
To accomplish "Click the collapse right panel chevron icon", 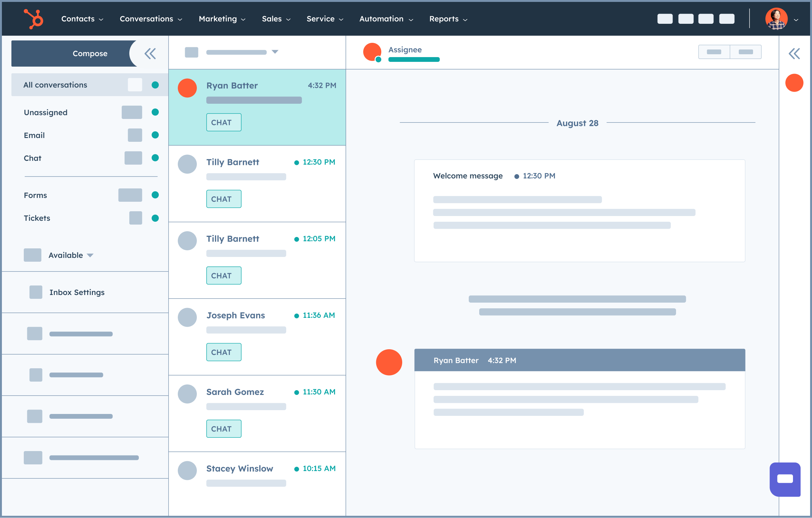I will click(x=794, y=53).
